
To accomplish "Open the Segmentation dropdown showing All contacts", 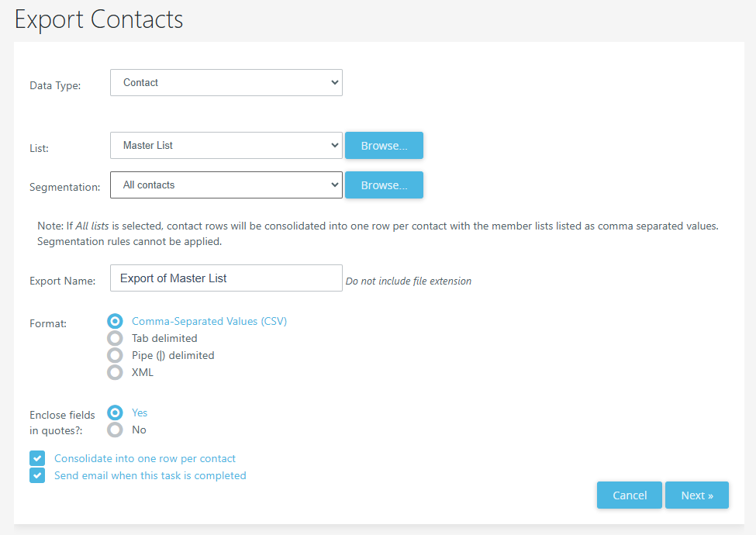I will point(226,185).
